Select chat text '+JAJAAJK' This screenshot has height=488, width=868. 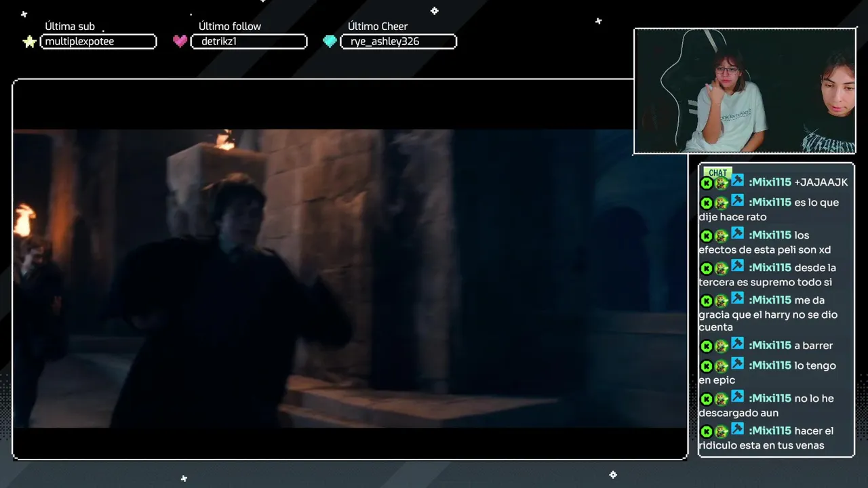[x=821, y=182]
